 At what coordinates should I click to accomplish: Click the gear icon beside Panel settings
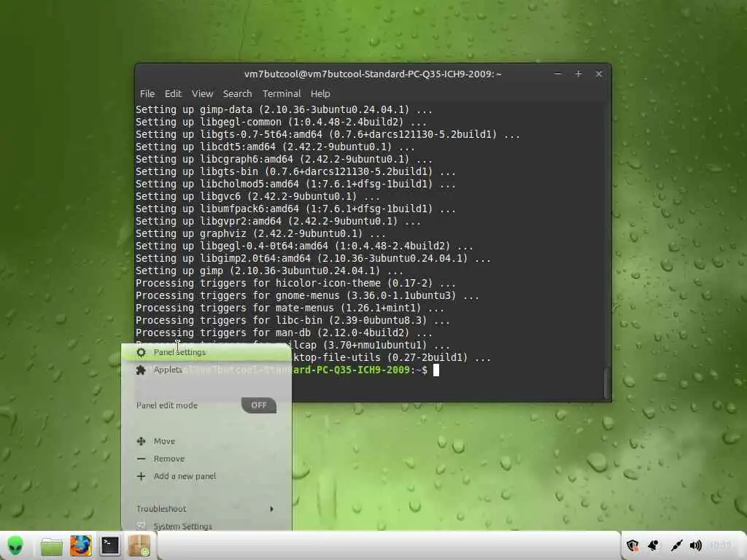tap(141, 352)
